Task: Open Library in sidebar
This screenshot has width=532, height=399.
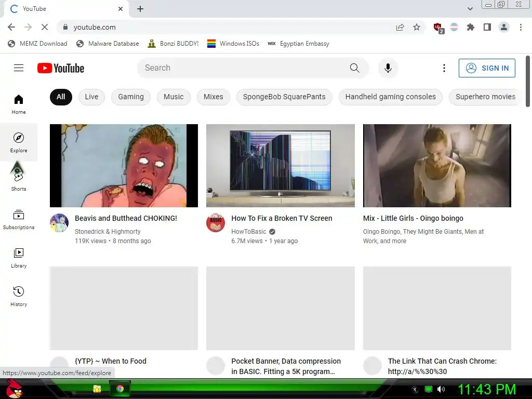Action: tap(19, 258)
